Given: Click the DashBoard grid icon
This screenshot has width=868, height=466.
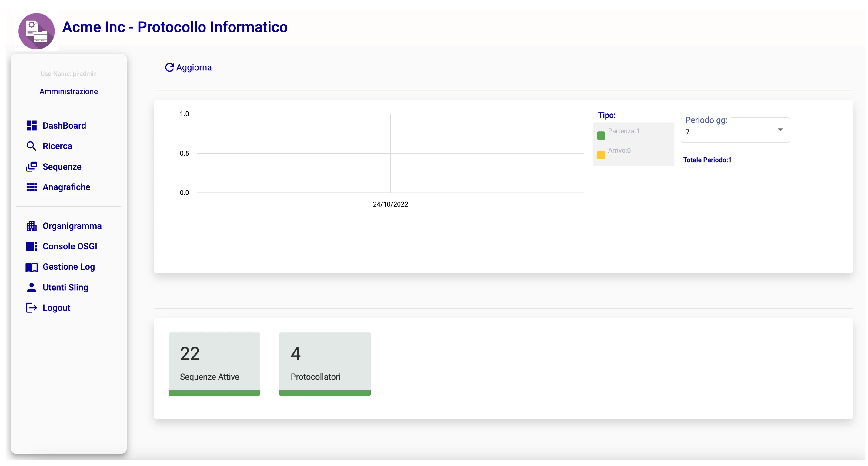Looking at the screenshot, I should tap(31, 125).
